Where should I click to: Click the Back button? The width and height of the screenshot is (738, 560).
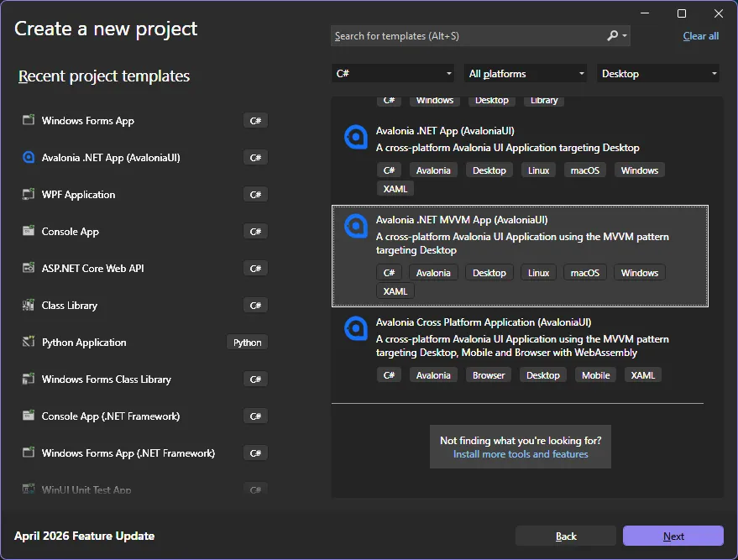pyautogui.click(x=566, y=536)
